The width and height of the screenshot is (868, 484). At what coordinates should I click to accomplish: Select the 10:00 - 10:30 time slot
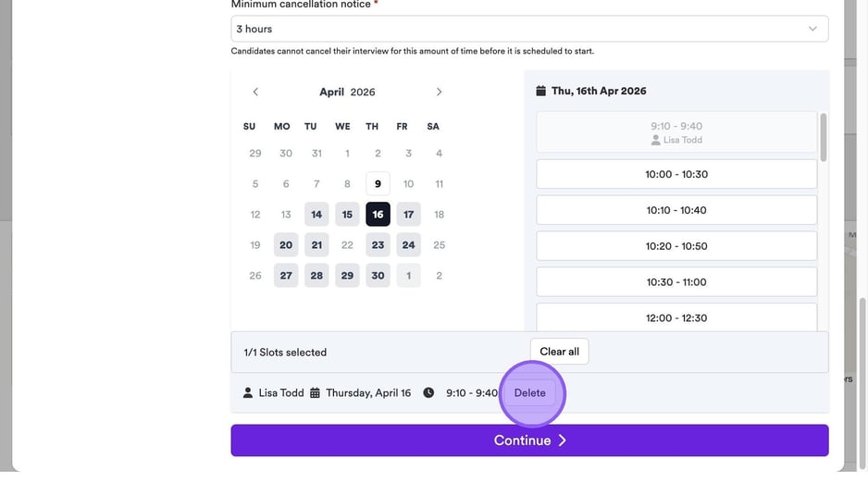pos(676,174)
